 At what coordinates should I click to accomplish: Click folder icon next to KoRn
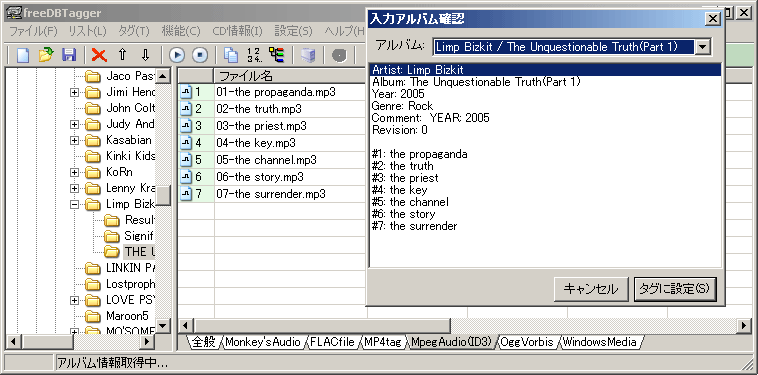point(93,172)
